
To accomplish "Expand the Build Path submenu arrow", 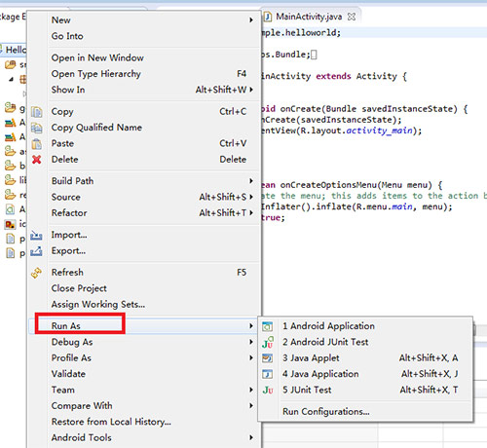I will click(x=251, y=180).
